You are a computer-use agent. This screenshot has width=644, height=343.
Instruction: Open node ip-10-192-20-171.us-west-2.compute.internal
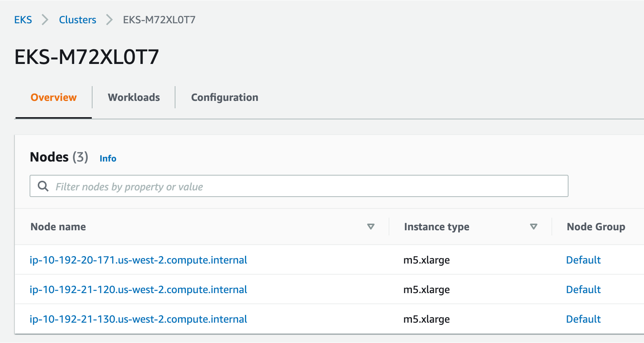point(138,260)
